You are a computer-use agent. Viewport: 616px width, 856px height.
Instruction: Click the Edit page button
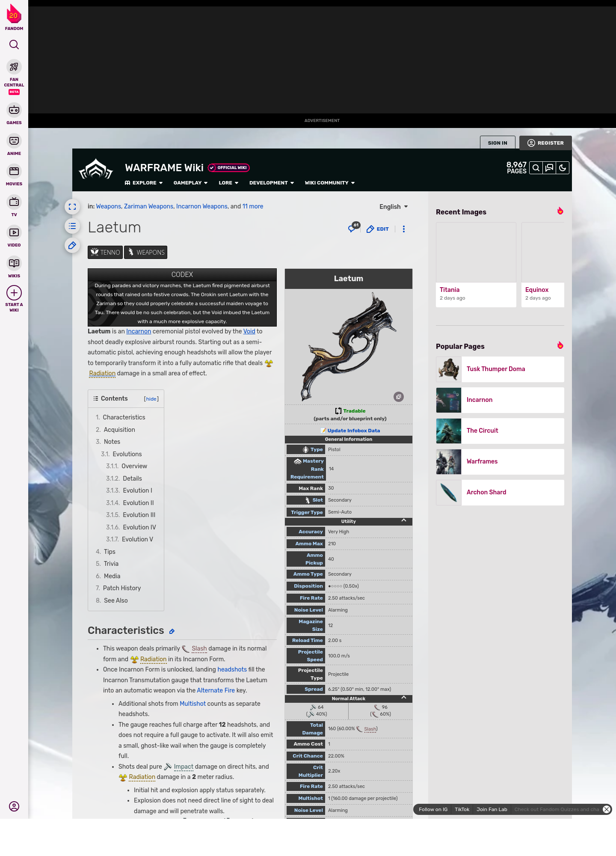[378, 229]
